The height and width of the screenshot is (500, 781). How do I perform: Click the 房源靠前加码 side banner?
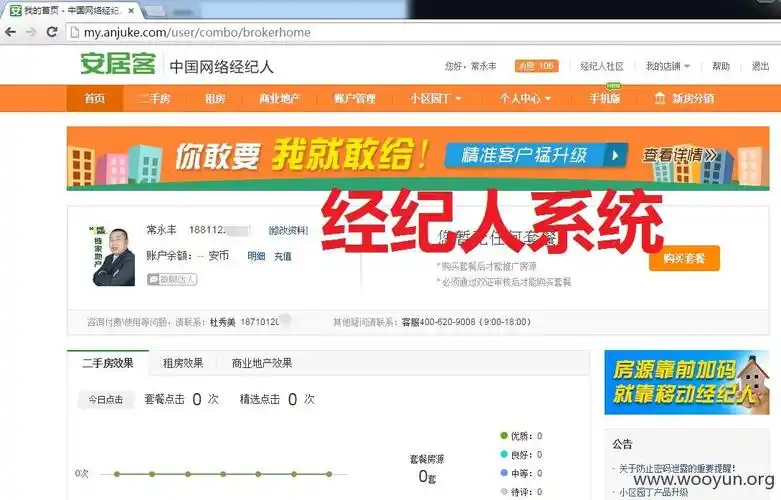click(687, 382)
